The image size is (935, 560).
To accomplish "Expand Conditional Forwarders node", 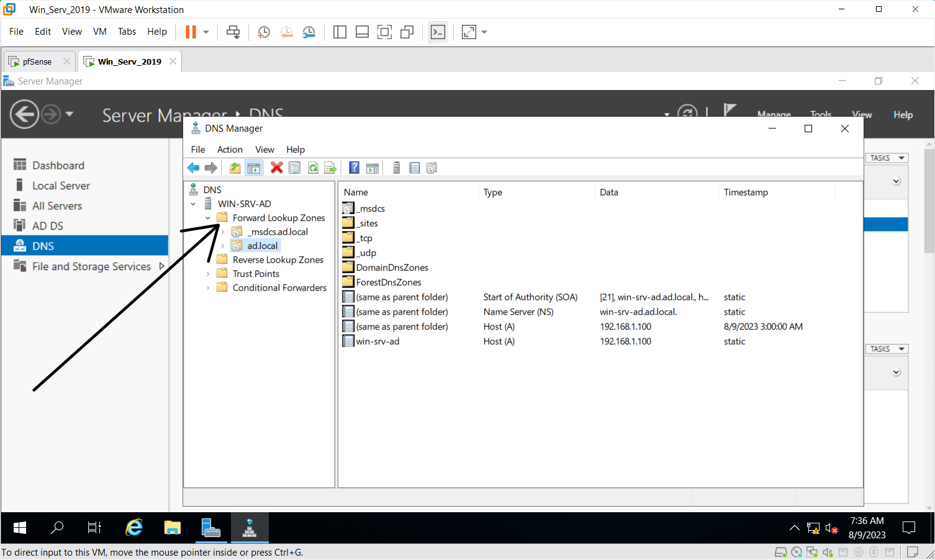I will click(x=208, y=287).
